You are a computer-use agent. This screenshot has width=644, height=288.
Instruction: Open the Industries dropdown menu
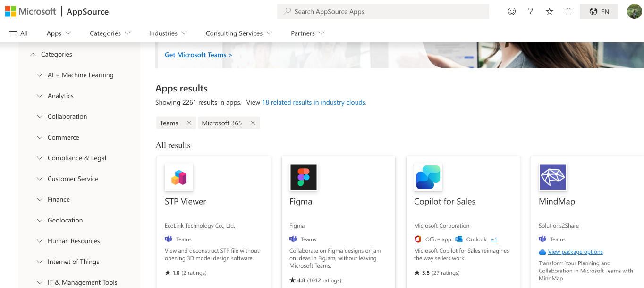coord(168,33)
